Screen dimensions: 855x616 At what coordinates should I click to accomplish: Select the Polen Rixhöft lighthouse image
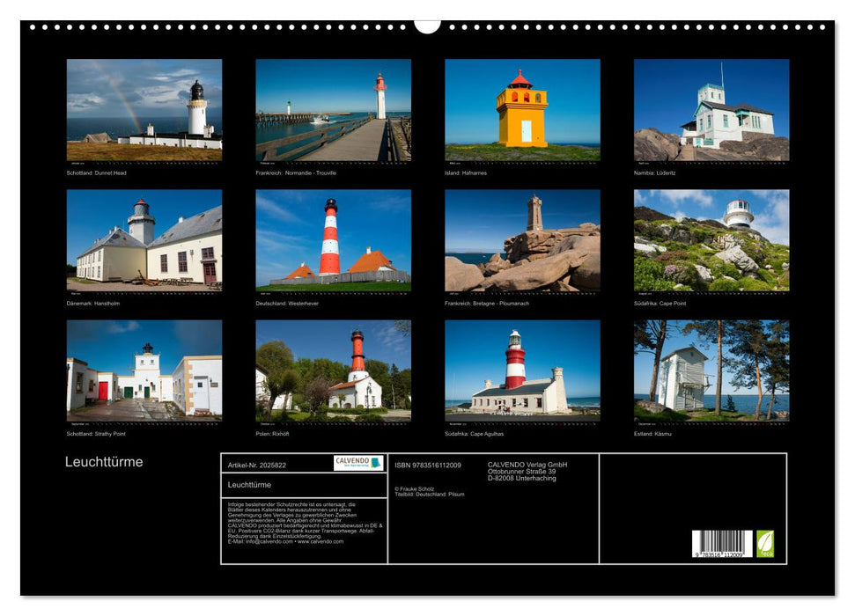(333, 370)
